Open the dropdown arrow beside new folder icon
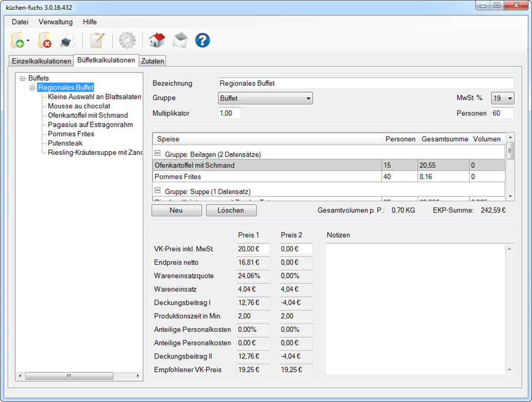This screenshot has width=532, height=402. pyautogui.click(x=28, y=41)
